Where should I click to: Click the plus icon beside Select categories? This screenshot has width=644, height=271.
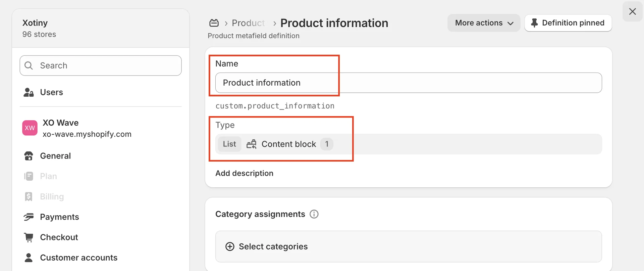coord(230,246)
